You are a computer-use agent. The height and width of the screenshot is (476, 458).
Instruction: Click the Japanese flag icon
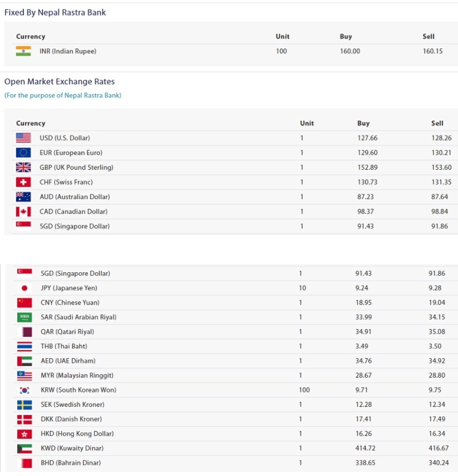tap(24, 288)
